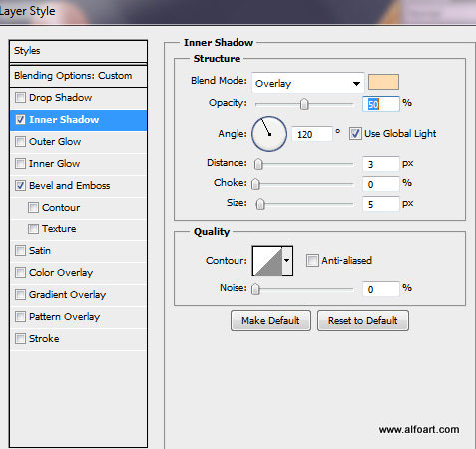Click the Angle value field showing 120

coord(312,134)
